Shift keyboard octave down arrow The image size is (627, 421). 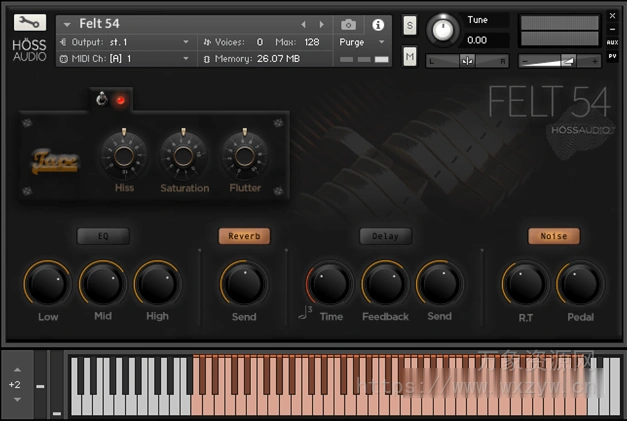tap(17, 399)
